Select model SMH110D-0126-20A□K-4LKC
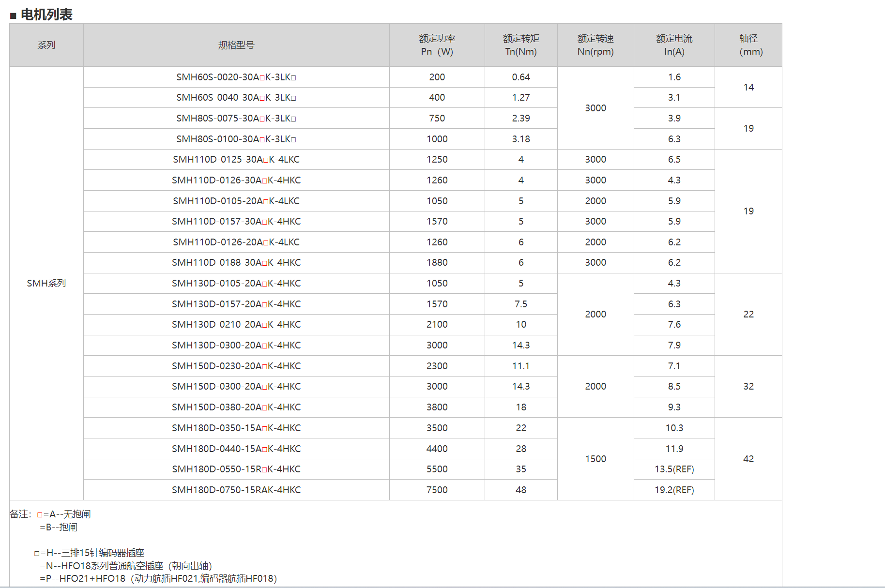 pos(236,242)
